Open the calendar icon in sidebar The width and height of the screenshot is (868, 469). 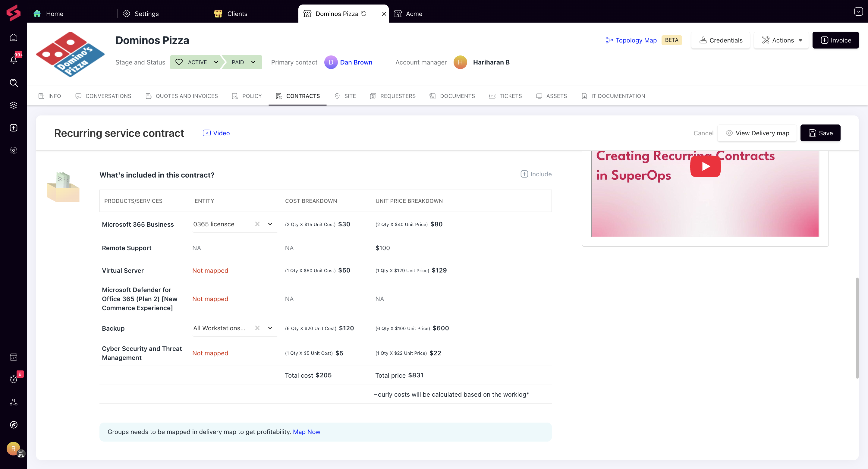(x=14, y=357)
